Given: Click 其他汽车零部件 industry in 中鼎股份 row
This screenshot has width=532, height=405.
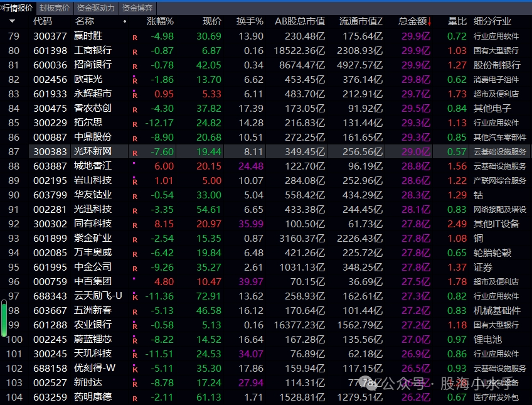Looking at the screenshot, I should pos(500,137).
